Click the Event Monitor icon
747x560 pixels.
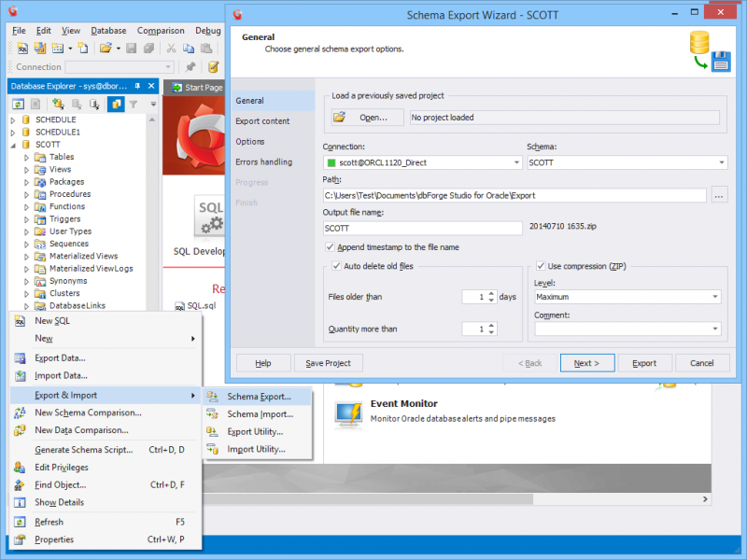(x=348, y=412)
